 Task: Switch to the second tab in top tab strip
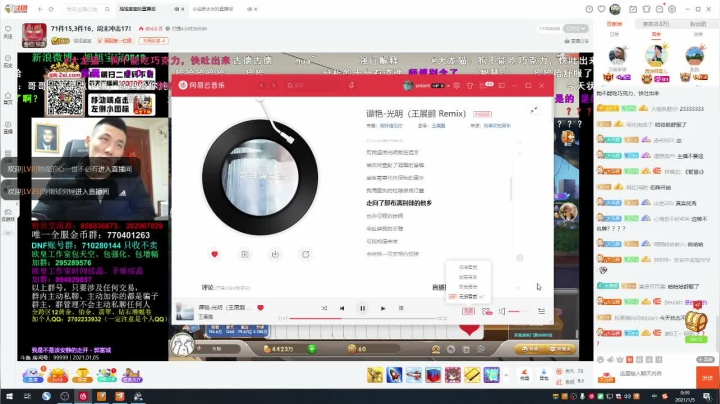(x=225, y=9)
